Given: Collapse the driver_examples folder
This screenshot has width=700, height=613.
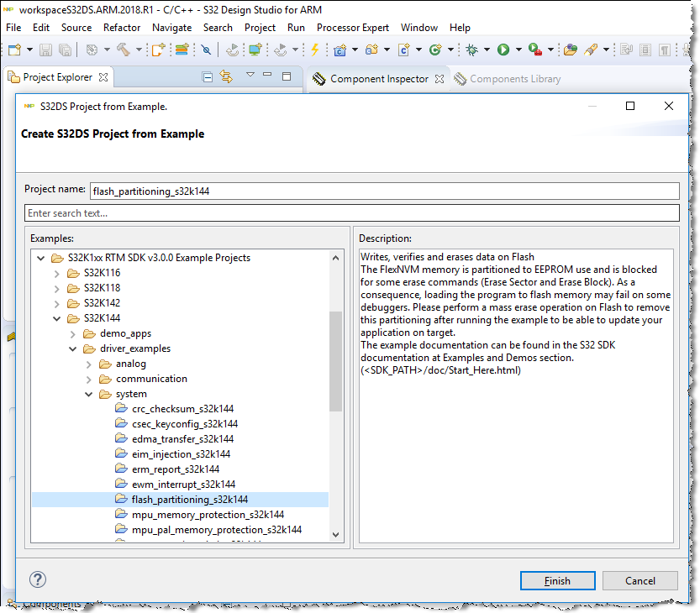Looking at the screenshot, I should coord(73,348).
